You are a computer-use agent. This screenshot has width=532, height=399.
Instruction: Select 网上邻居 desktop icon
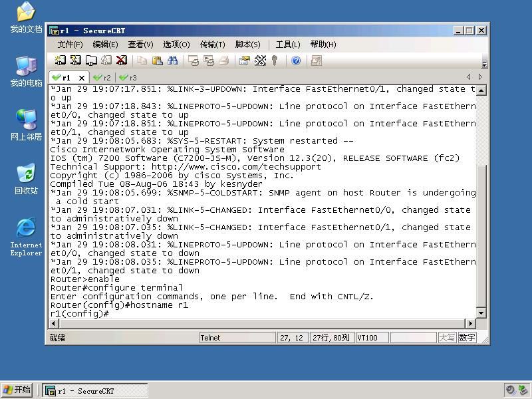coord(26,125)
